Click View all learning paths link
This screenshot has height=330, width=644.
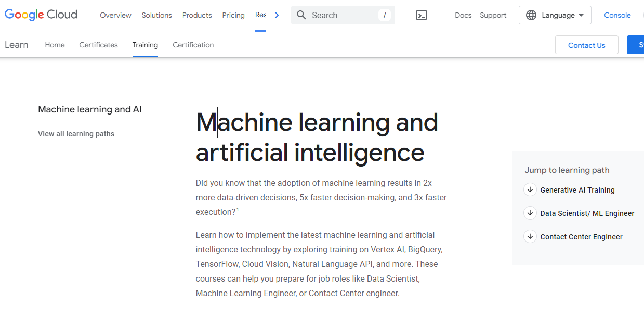[x=76, y=134]
